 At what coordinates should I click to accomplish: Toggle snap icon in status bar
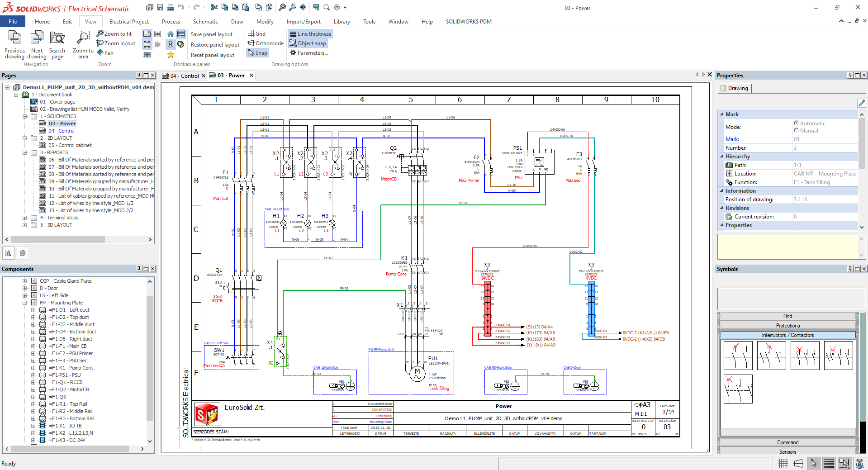click(814, 463)
